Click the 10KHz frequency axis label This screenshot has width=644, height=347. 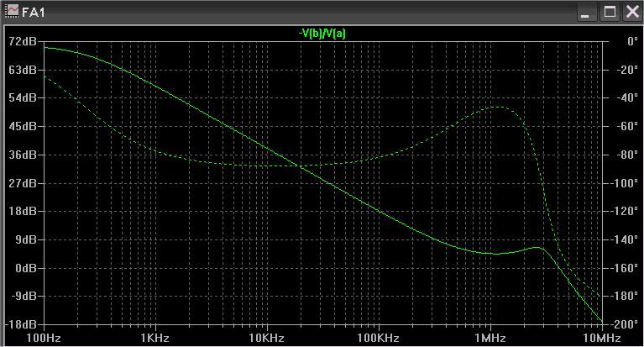pos(266,339)
